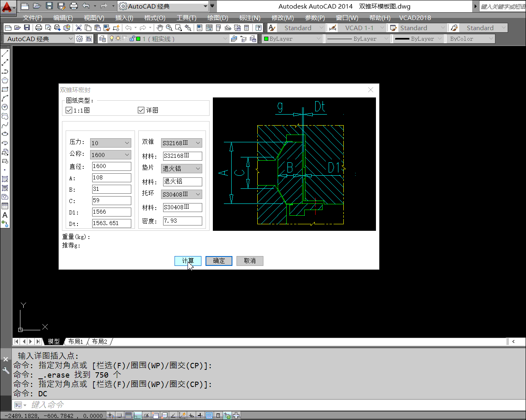Viewport: 526px width, 420px height.
Task: Pick the Circle draw tool
Action: click(5, 107)
